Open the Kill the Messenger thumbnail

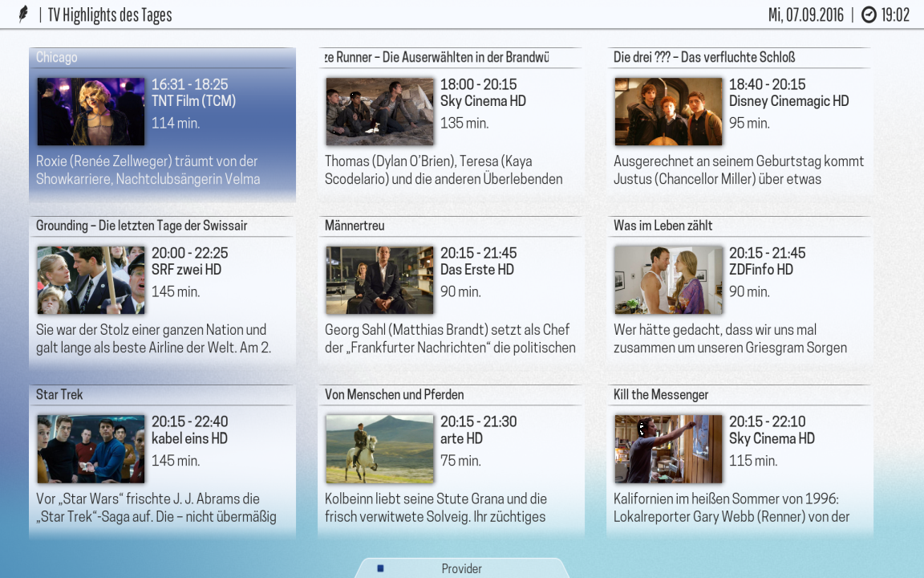668,449
